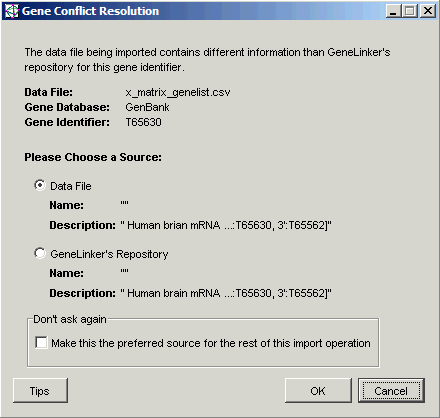Enable the preferred source checkbox
Image resolution: width=440 pixels, height=418 pixels.
pos(41,342)
